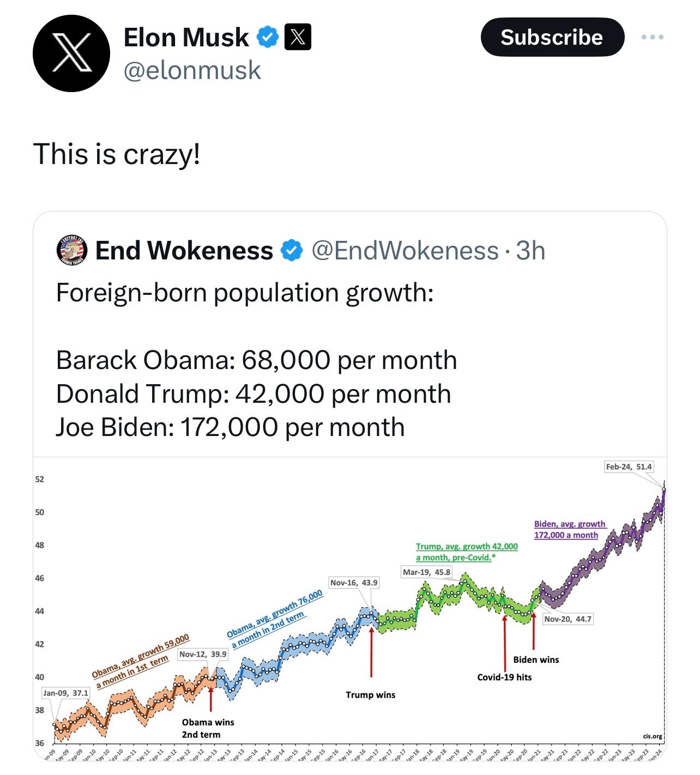Screen dimensions: 700x775
Task: Open the @elonmusk handle
Action: tap(192, 70)
